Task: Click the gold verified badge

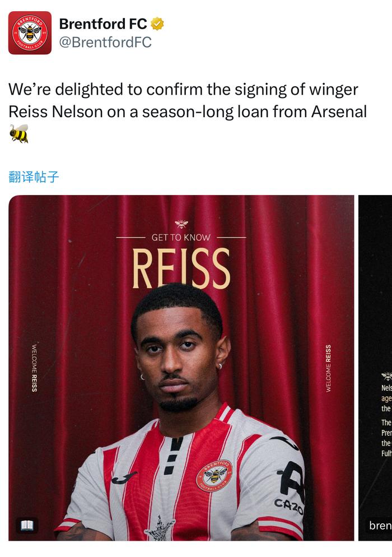Action: click(x=157, y=24)
